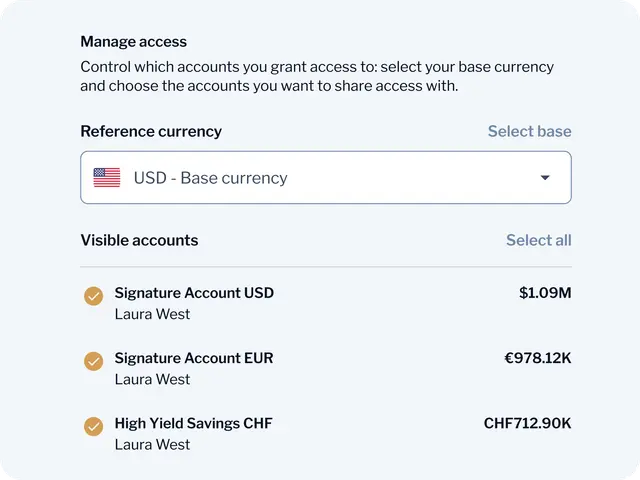The width and height of the screenshot is (640, 480).
Task: Select the High Yield Savings CHF name
Action: 193,423
